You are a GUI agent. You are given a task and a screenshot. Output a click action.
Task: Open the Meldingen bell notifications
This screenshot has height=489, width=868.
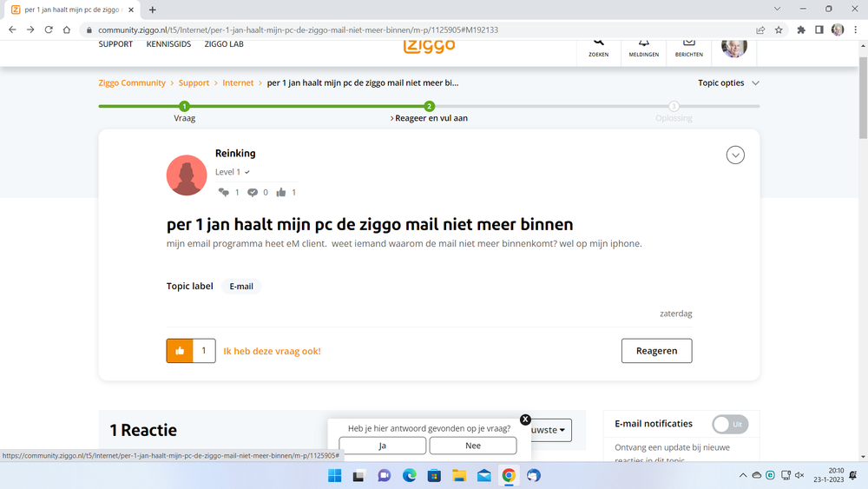point(644,48)
